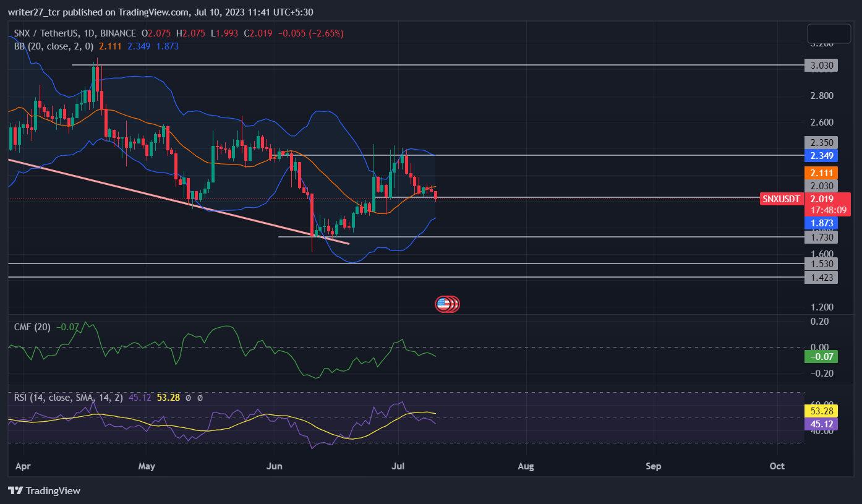Select the BB (20, close, 2, 0) indicator legend
This screenshot has width=862, height=504.
(x=54, y=46)
